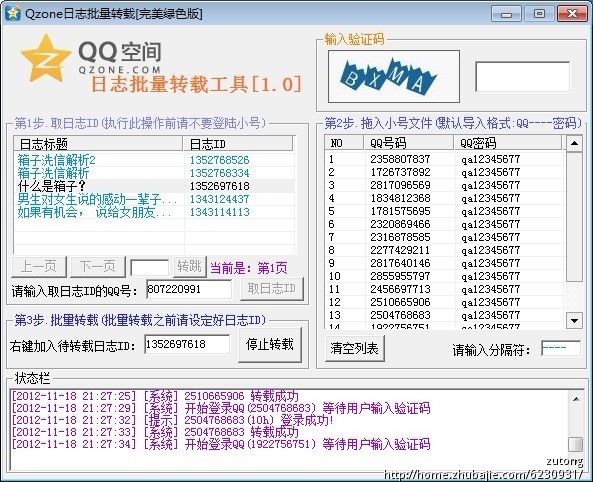Select QQ number 2320869466 in row 6

(400, 224)
